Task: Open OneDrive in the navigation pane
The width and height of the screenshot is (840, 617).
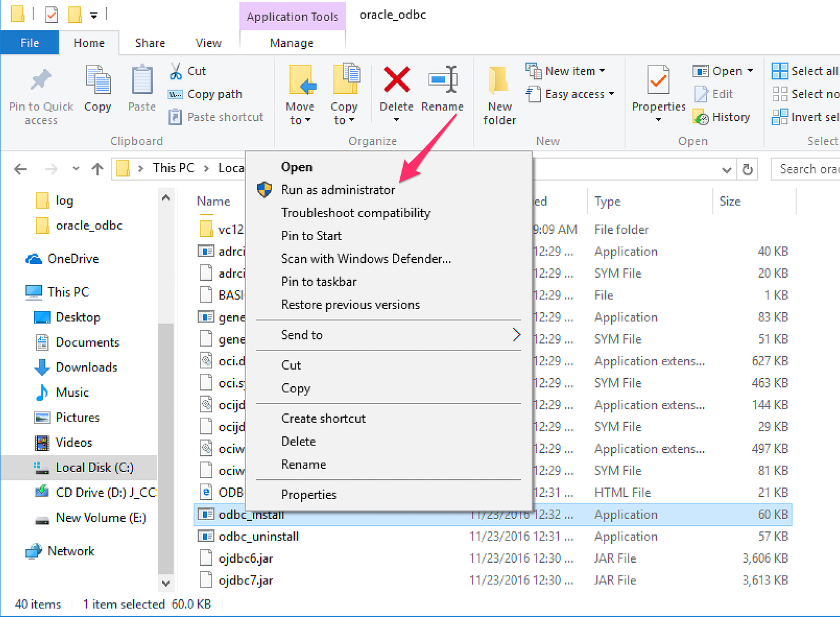Action: tap(62, 259)
